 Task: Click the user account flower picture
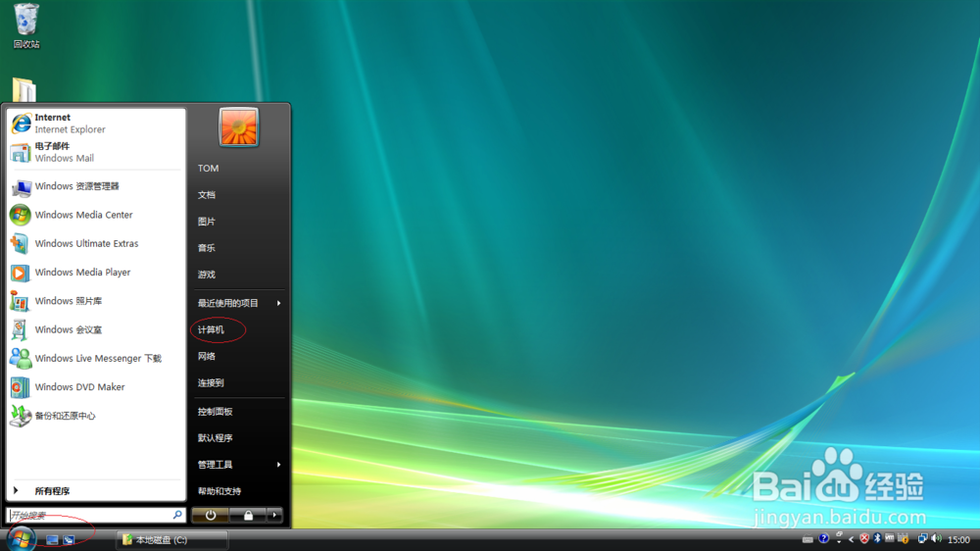click(239, 127)
